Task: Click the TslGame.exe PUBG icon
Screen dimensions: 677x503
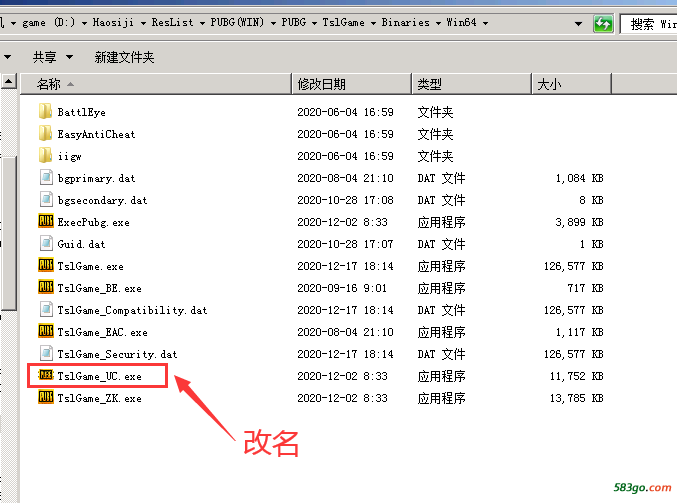Action: point(46,265)
